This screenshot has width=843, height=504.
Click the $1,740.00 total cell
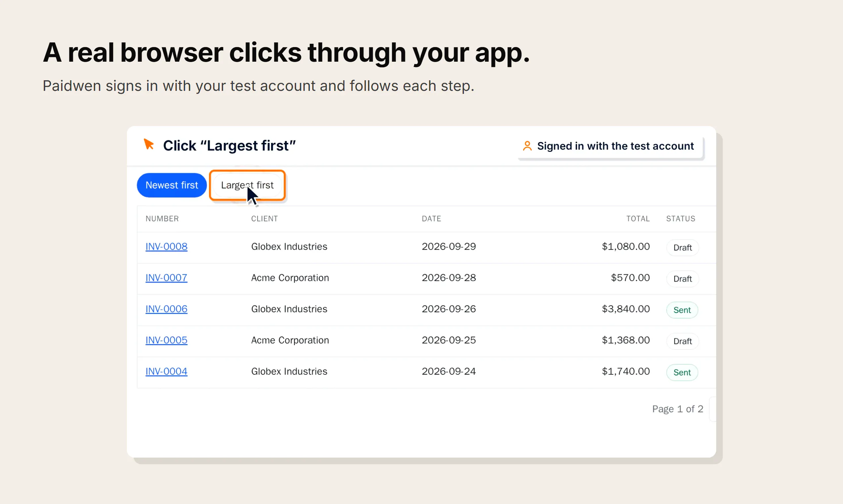626,372
